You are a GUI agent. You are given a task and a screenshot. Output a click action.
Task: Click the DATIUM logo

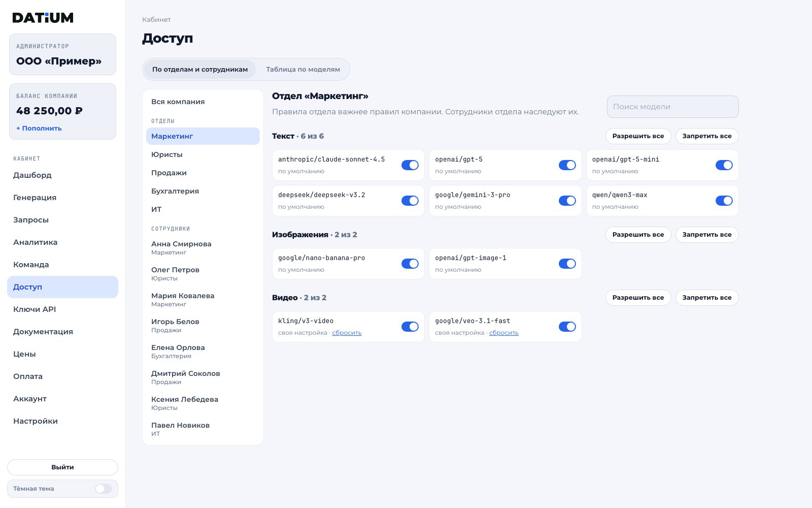click(43, 18)
